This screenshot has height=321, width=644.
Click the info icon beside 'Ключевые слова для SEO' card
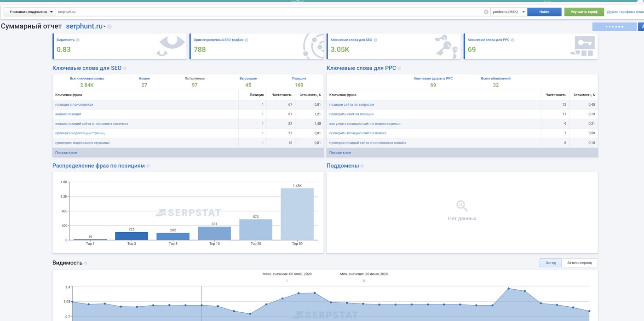point(376,40)
